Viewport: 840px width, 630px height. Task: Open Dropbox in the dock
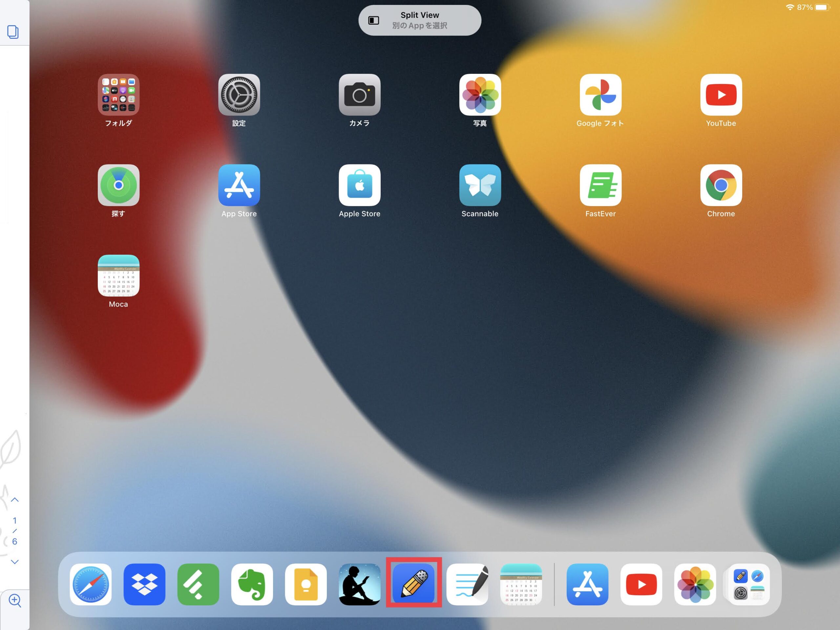point(144,584)
